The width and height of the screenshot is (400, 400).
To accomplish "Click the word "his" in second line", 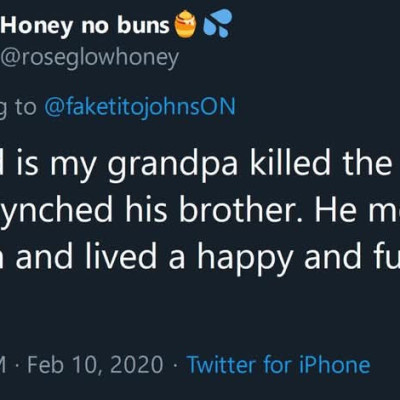I will tap(146, 209).
